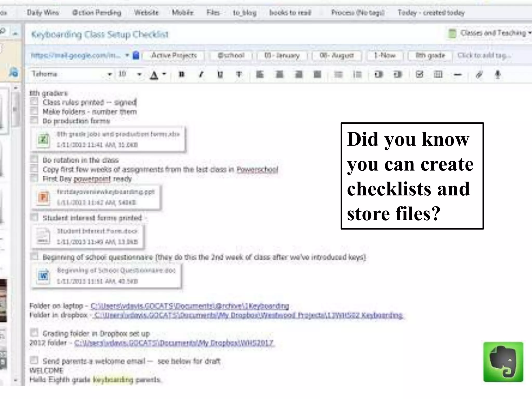Check Grading folder in Dropbox set up
This screenshot has width=532, height=399.
(x=34, y=332)
